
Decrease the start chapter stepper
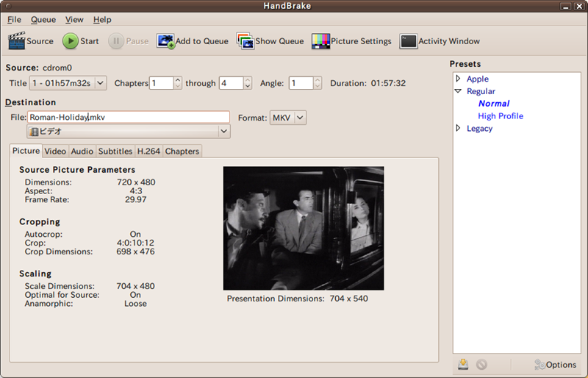point(178,86)
